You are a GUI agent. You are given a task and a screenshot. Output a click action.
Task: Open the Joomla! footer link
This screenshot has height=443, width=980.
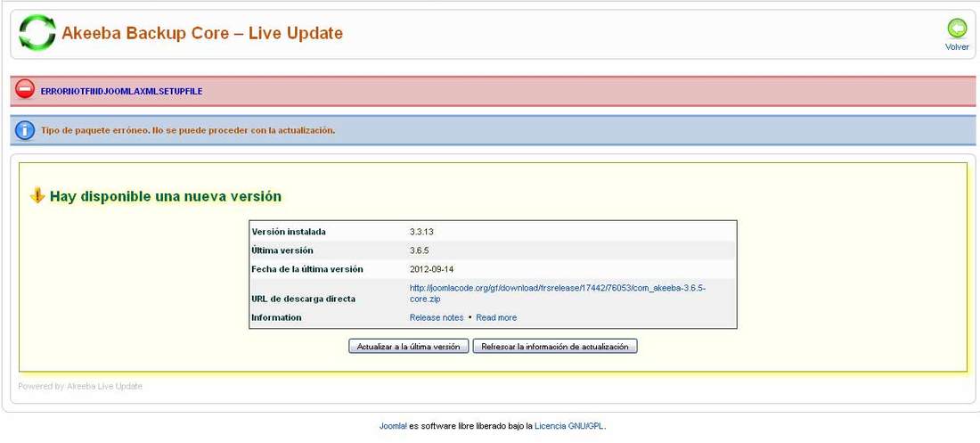(393, 426)
